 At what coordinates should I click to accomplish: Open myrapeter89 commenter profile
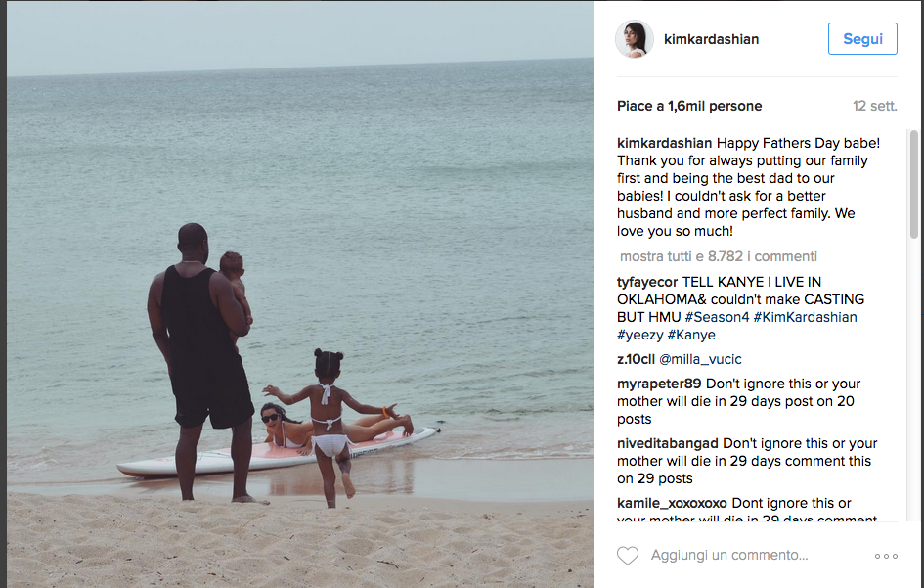coord(659,384)
